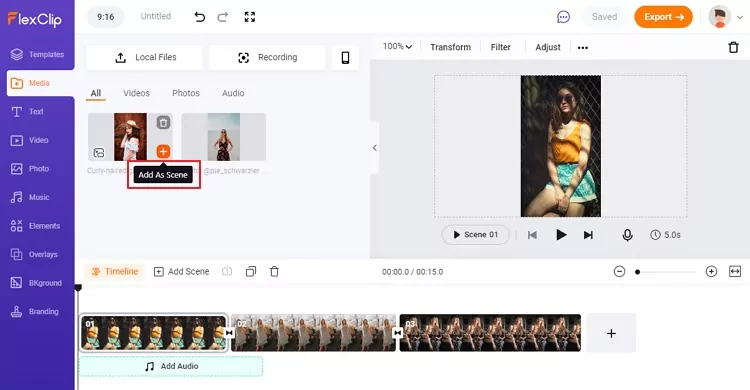The width and height of the screenshot is (750, 390).
Task: Click the mobile phone upload icon
Action: (345, 58)
